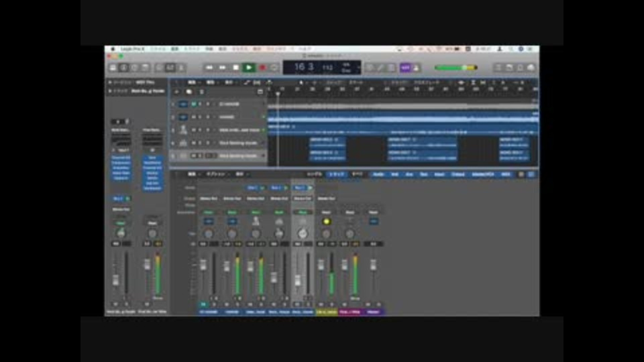The height and width of the screenshot is (362, 644).
Task: Click the Inst filter button in mixer
Action: point(394,174)
